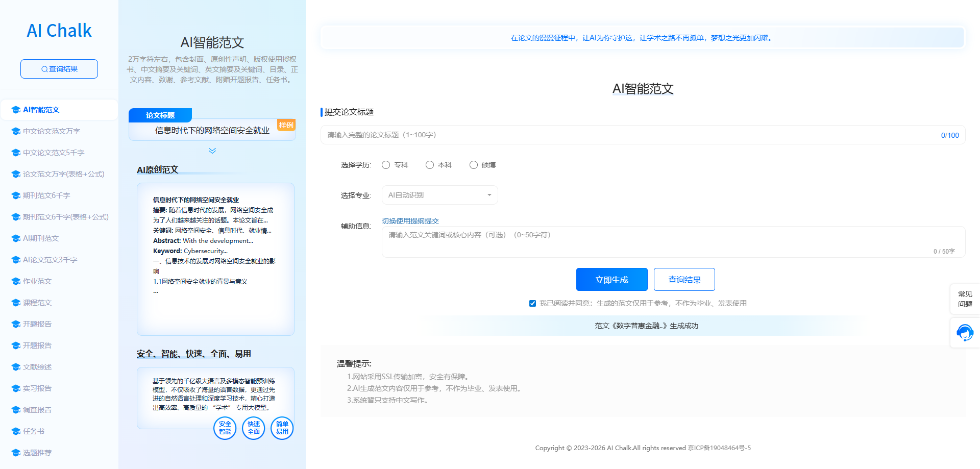The width and height of the screenshot is (980, 469).
Task: Click the sample title 信息时代下的网络空间安全就业
Action: (212, 131)
